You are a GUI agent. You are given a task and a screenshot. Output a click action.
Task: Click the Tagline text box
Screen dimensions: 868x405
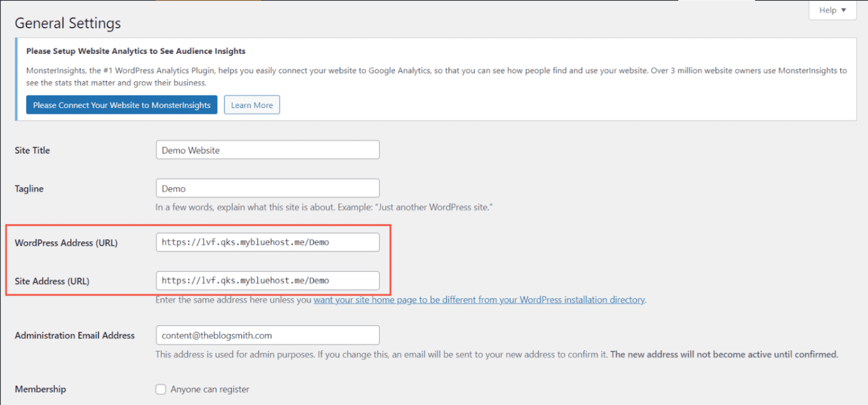[267, 188]
